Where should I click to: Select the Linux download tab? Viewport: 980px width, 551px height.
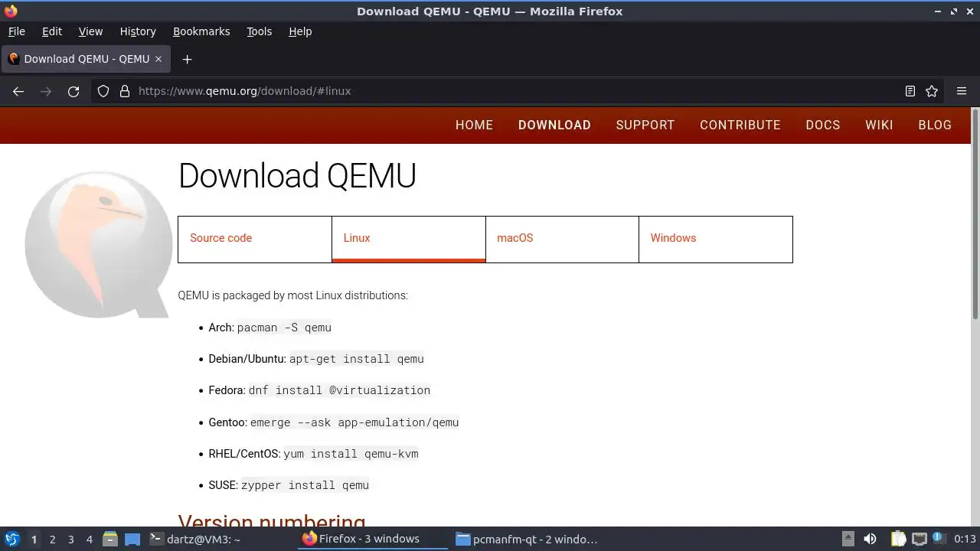(409, 240)
